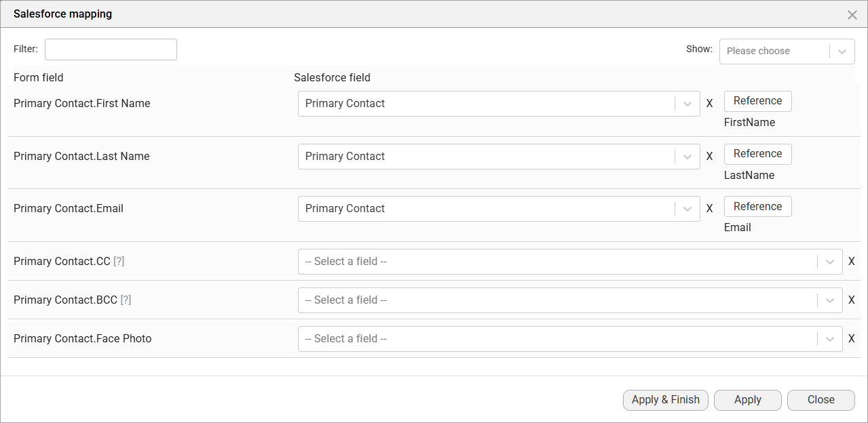Apply the current field mappings
Viewport: 868px width, 423px height.
coord(747,400)
